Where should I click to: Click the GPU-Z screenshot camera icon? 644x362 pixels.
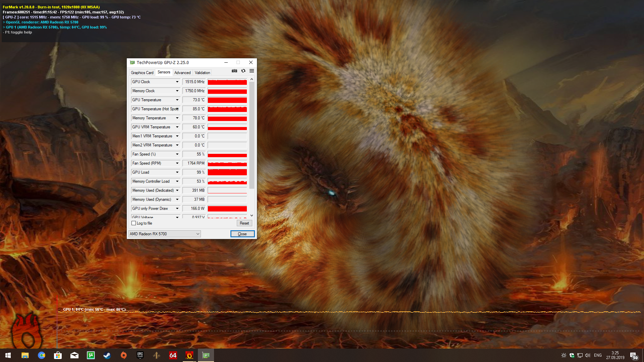pyautogui.click(x=234, y=71)
